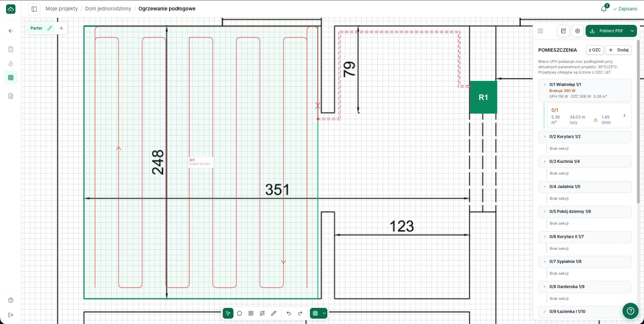Undo the last action
Image resolution: width=644 pixels, height=324 pixels.
(x=289, y=313)
